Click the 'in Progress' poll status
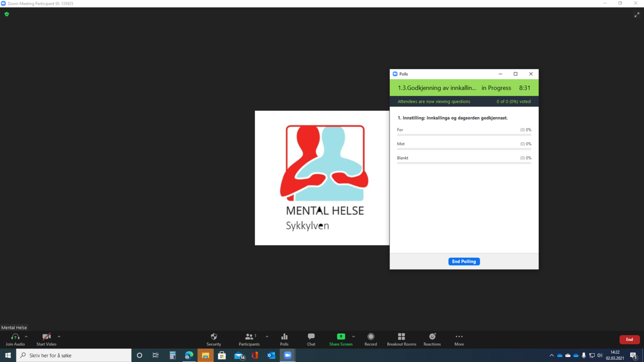Image resolution: width=644 pixels, height=362 pixels. tap(496, 88)
